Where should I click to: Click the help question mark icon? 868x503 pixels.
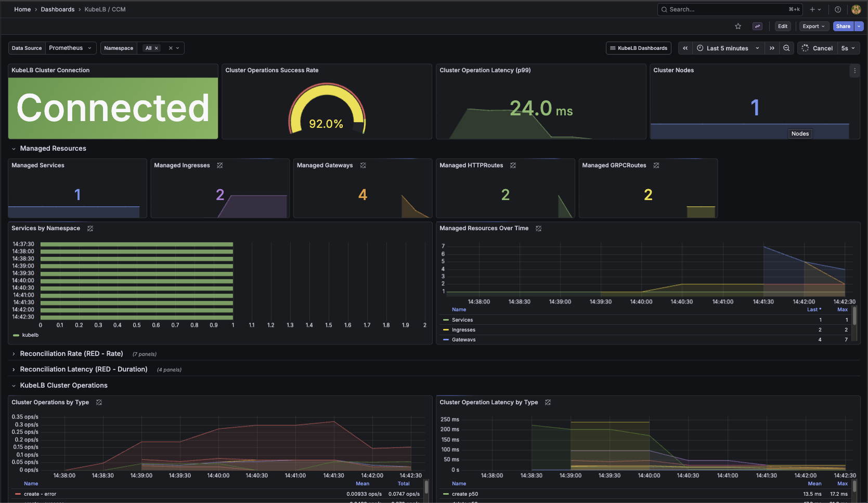pyautogui.click(x=837, y=9)
